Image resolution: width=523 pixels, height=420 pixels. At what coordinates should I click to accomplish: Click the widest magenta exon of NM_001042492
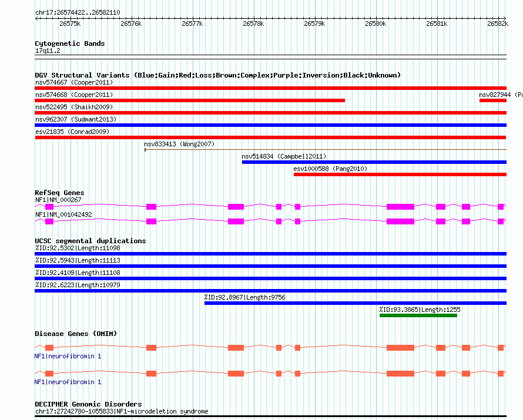[400, 221]
